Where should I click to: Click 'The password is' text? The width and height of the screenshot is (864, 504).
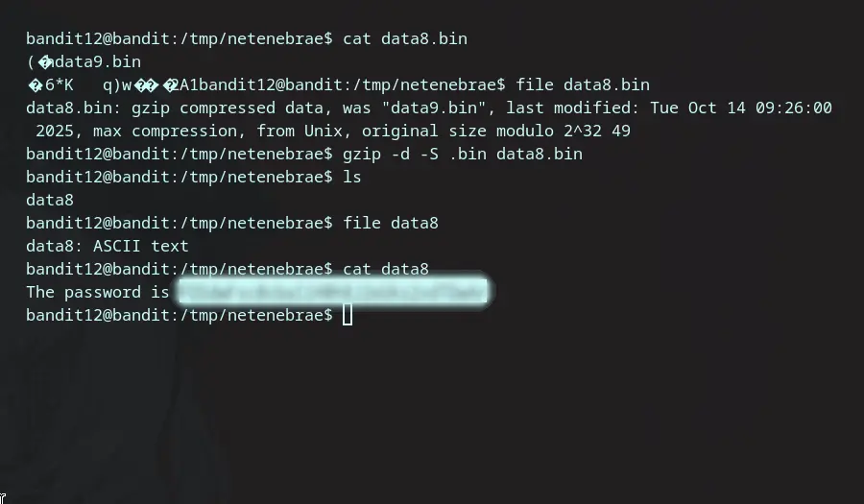coord(98,293)
